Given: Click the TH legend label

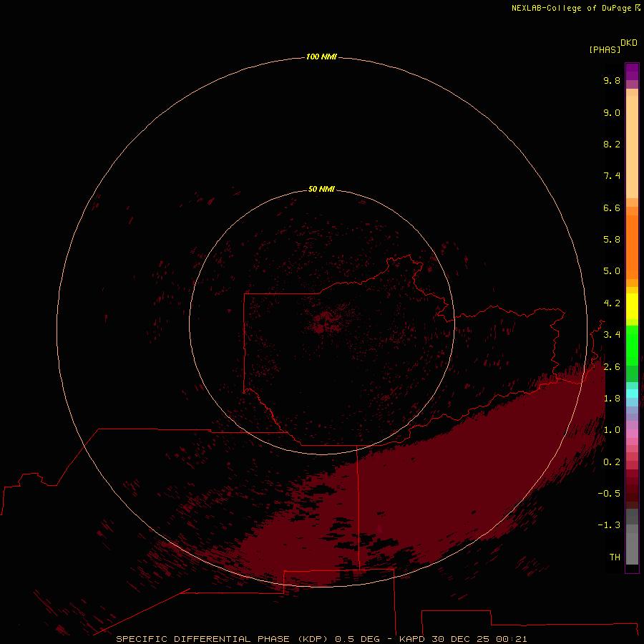Looking at the screenshot, I should pos(615,557).
